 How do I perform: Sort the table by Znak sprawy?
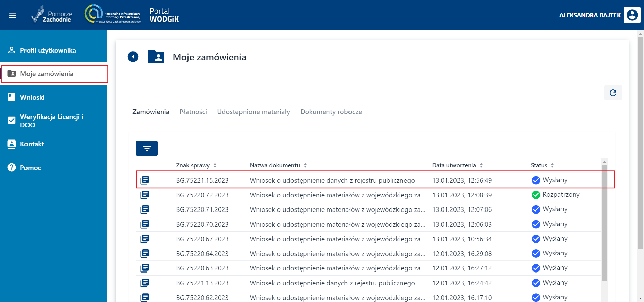coord(215,165)
